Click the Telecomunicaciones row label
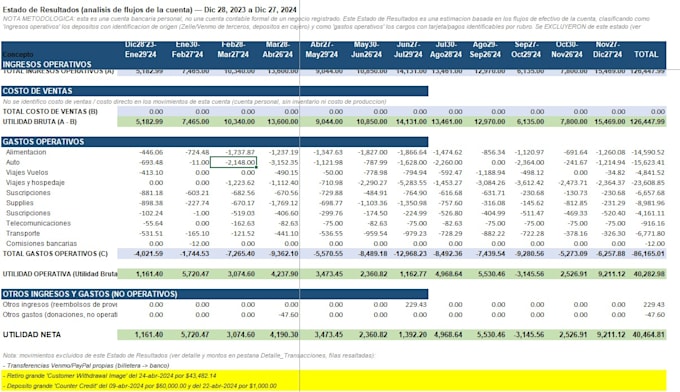The width and height of the screenshot is (680, 392). click(38, 223)
